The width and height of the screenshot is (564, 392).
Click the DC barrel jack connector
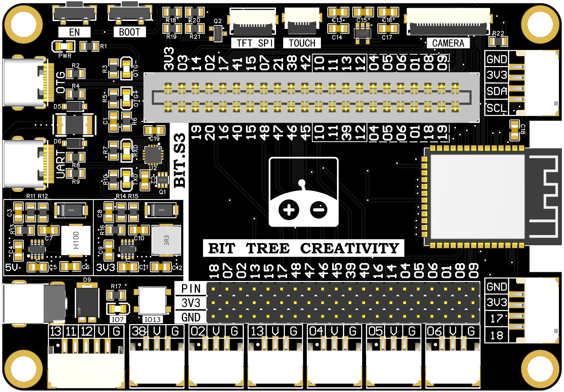click(x=34, y=303)
